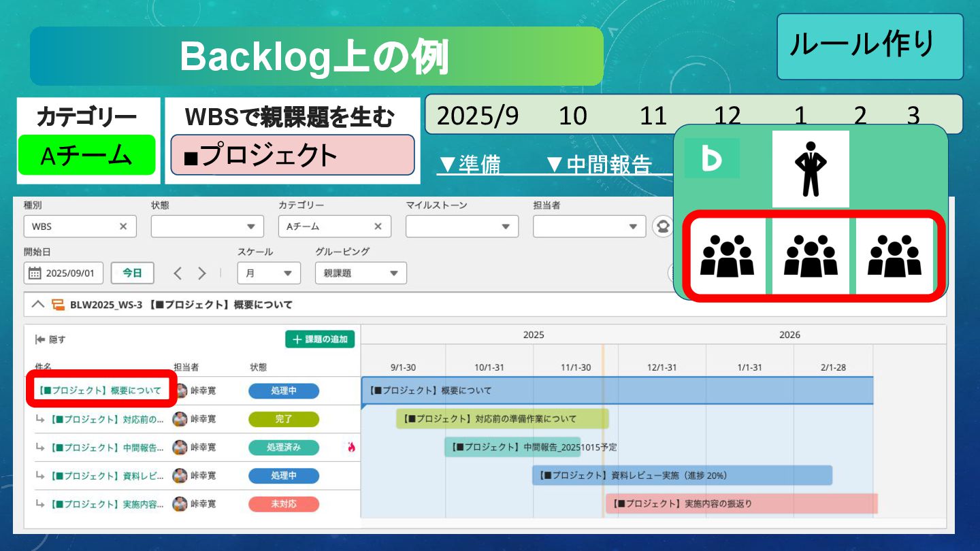The height and width of the screenshot is (551, 980).
Task: Select the teal 中間報告_20251015予定 Gantt bar
Action: pyautogui.click(x=512, y=447)
